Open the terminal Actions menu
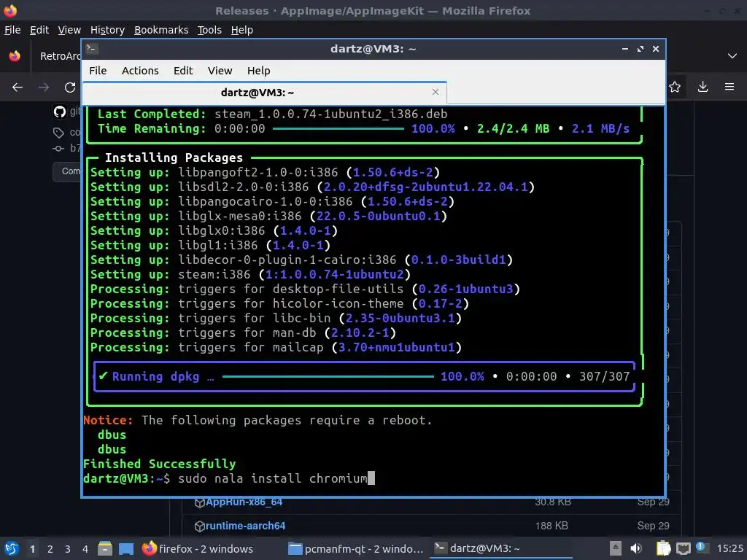 140,71
